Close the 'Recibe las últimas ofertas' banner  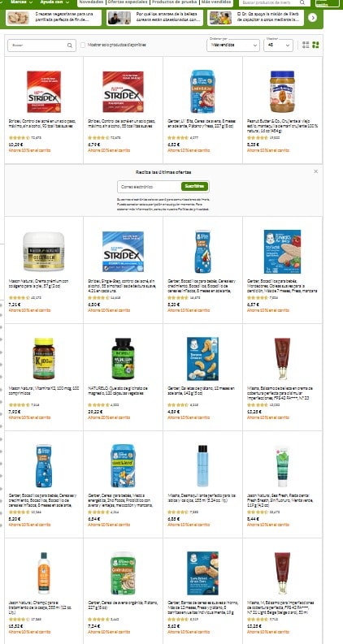(316, 171)
